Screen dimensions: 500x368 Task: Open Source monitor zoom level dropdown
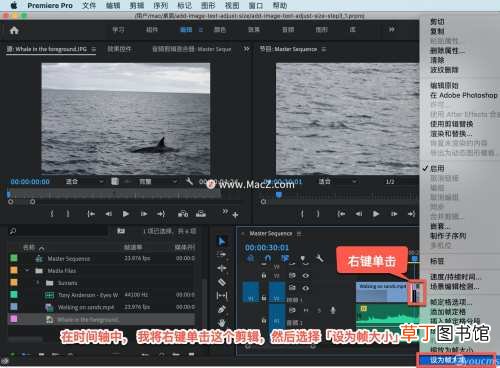tap(84, 181)
